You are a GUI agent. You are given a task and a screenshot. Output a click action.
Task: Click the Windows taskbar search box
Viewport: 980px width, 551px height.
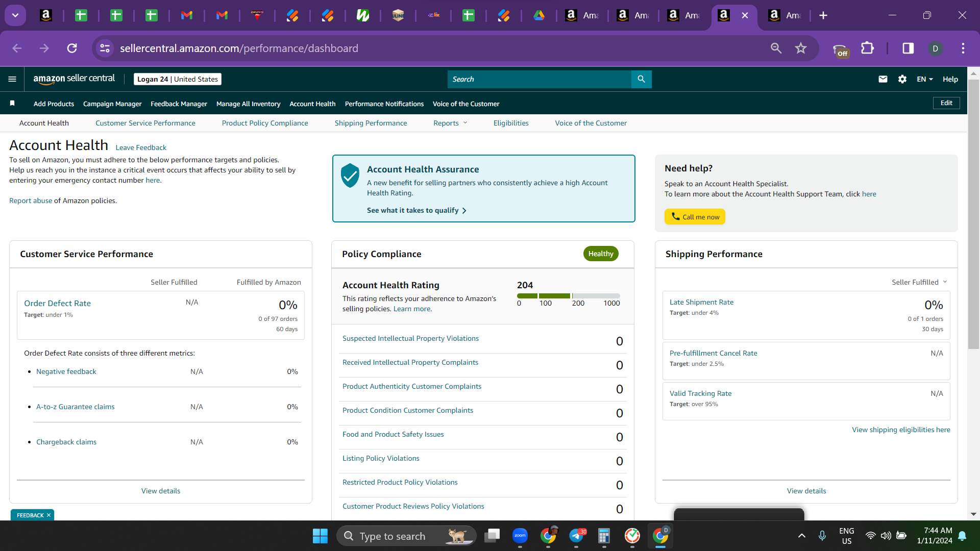pyautogui.click(x=406, y=536)
